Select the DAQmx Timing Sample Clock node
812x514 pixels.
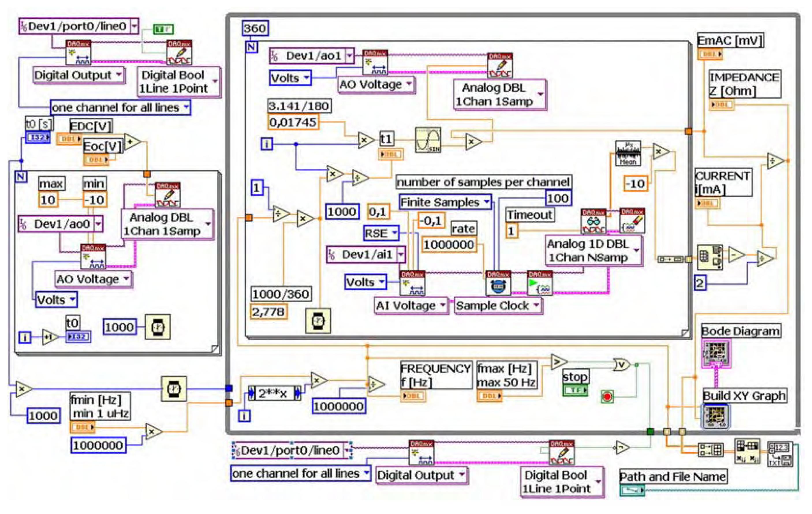tap(498, 283)
